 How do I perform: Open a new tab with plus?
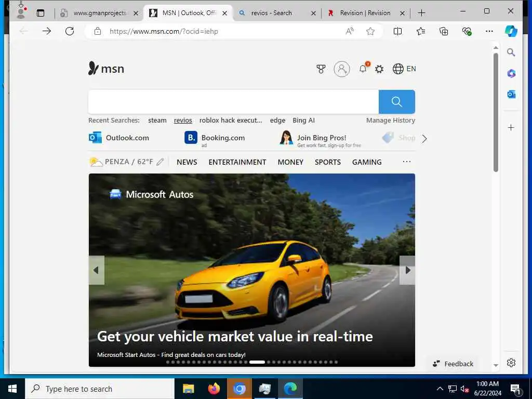[x=421, y=13]
